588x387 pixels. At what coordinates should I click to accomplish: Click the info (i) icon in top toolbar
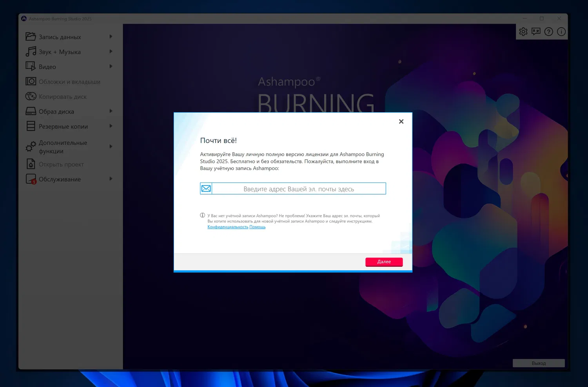pyautogui.click(x=561, y=32)
